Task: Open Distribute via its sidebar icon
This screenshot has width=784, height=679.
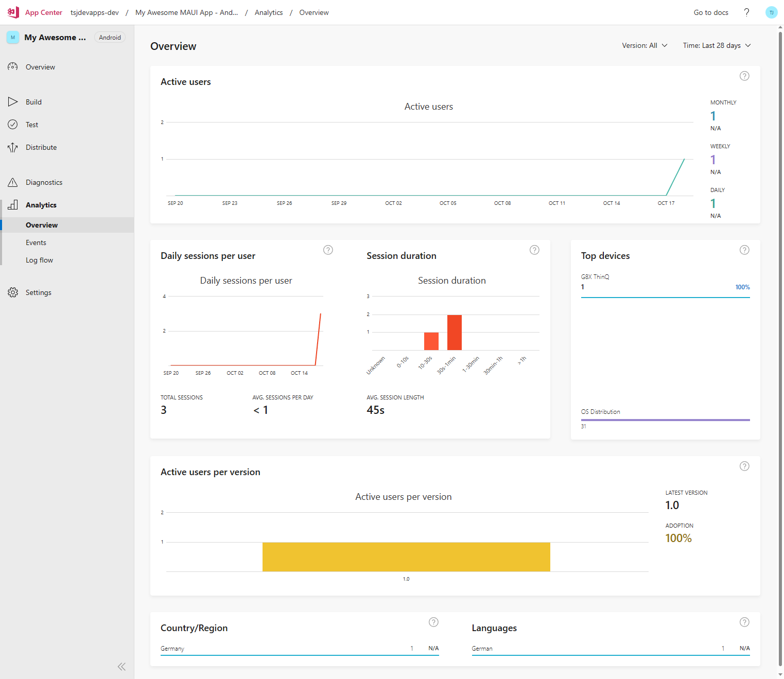Action: [x=13, y=148]
